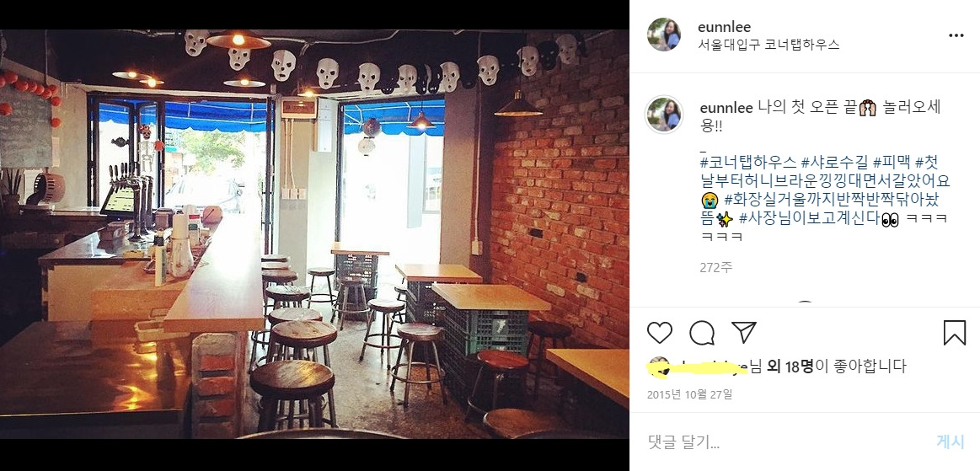
Task: Open the three-dot more options menu
Action: tap(956, 35)
